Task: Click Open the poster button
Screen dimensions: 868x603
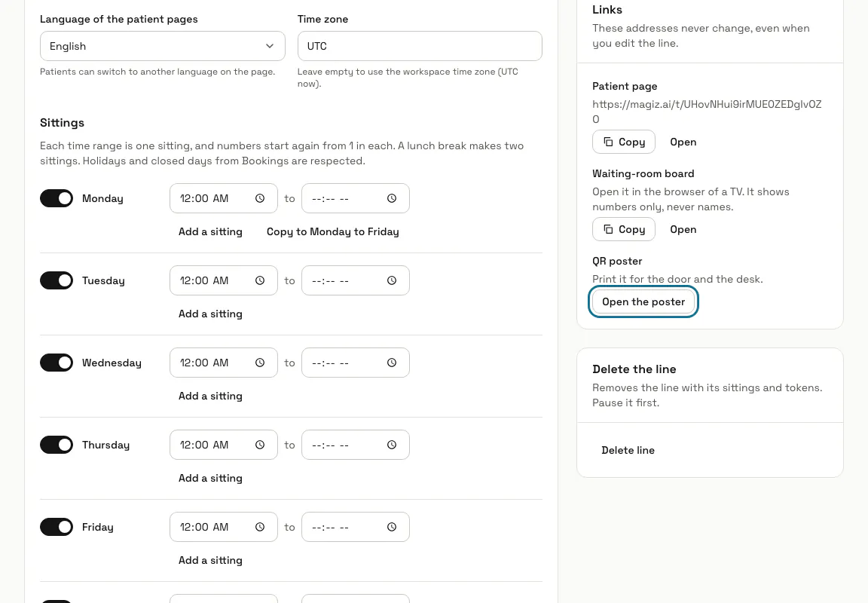Action: [x=643, y=301]
